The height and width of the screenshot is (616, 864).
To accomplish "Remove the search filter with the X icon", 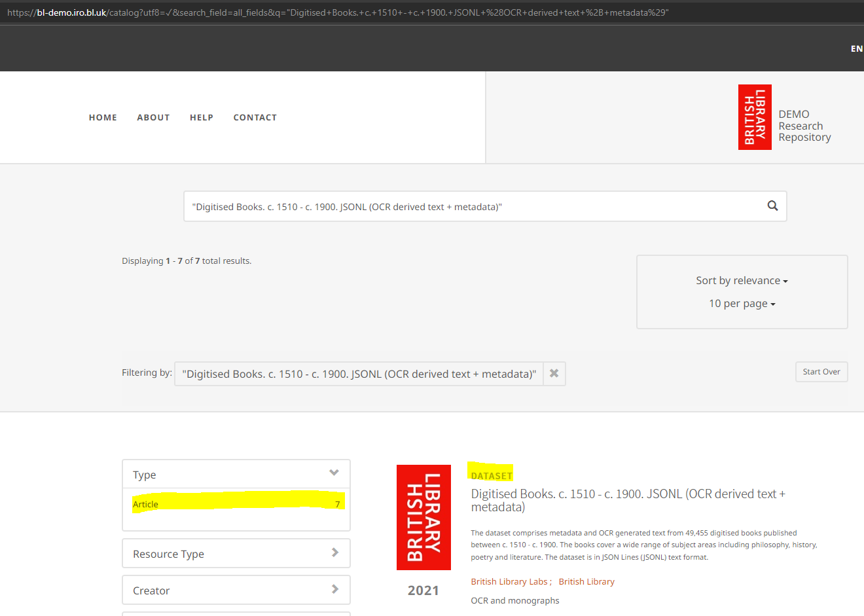I will tap(554, 374).
